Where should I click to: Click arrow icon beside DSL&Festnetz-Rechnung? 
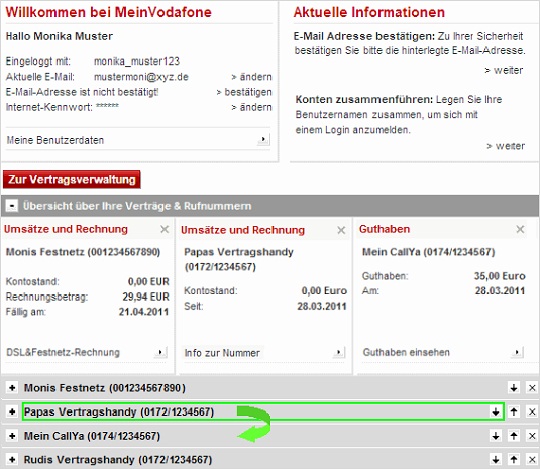[x=160, y=352]
